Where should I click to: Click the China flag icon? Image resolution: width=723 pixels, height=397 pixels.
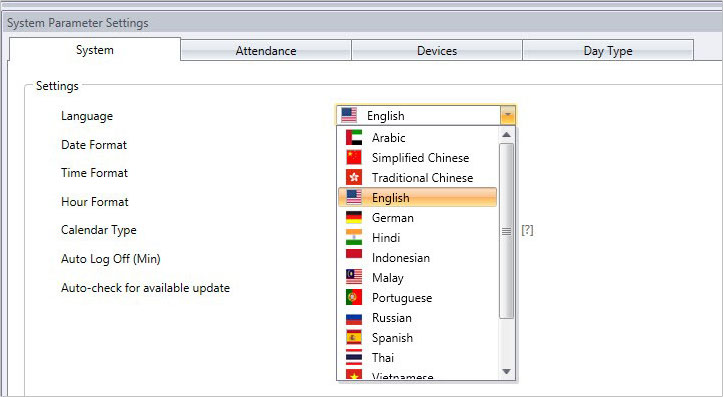tap(354, 158)
